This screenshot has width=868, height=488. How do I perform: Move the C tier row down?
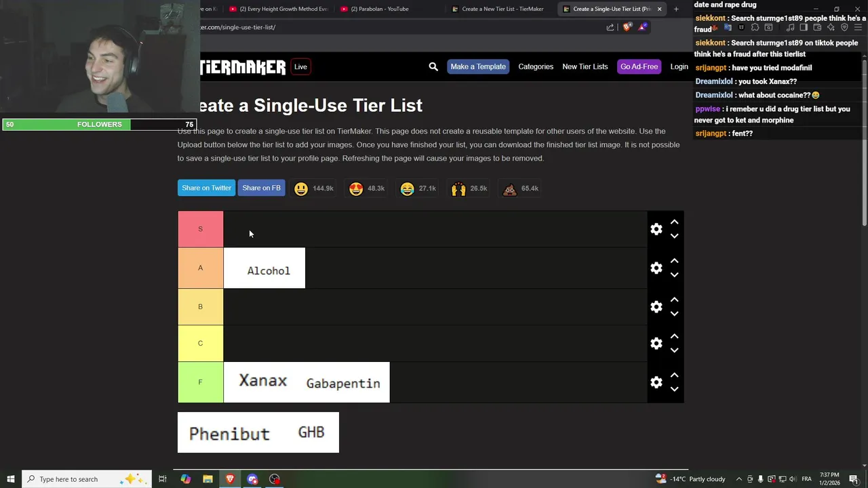pos(674,350)
